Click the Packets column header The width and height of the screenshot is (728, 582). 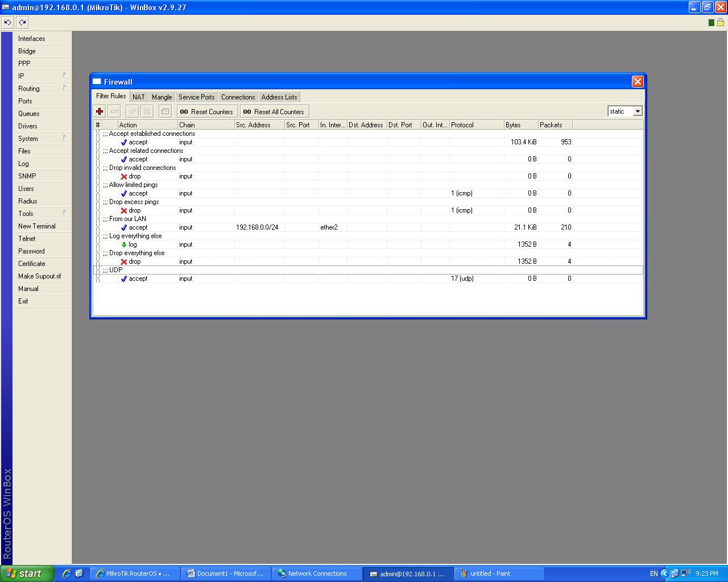click(555, 125)
